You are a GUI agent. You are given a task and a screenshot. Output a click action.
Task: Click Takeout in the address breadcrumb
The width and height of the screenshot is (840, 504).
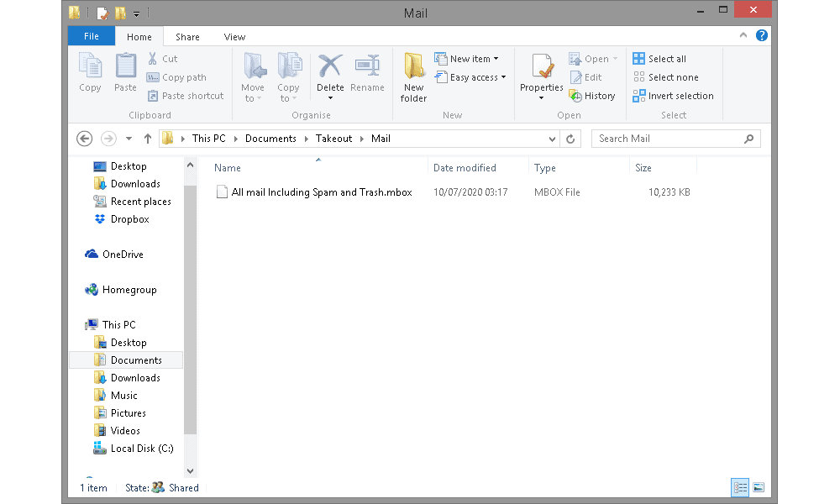click(x=333, y=139)
